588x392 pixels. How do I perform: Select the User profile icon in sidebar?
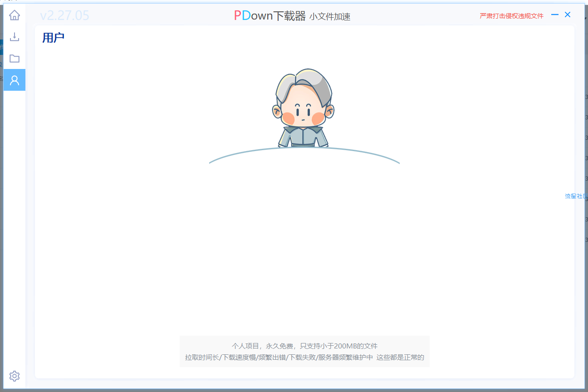(x=15, y=80)
